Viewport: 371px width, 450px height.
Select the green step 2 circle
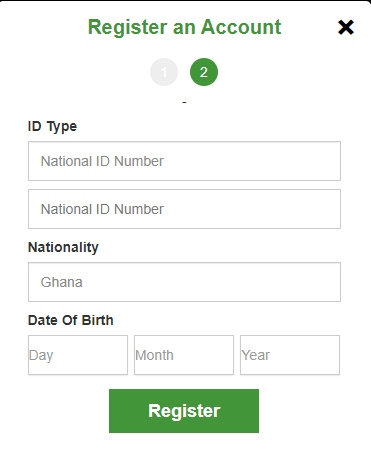click(x=204, y=72)
